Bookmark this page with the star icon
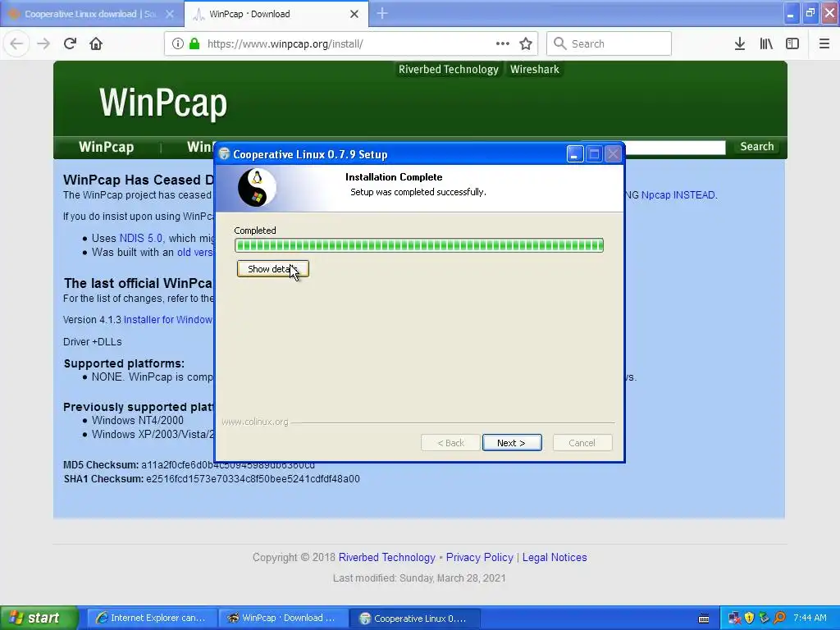Screen dimensions: 840x630 526,43
